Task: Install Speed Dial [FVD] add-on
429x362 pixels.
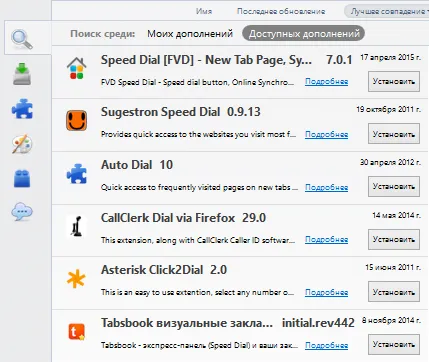Action: tap(394, 81)
